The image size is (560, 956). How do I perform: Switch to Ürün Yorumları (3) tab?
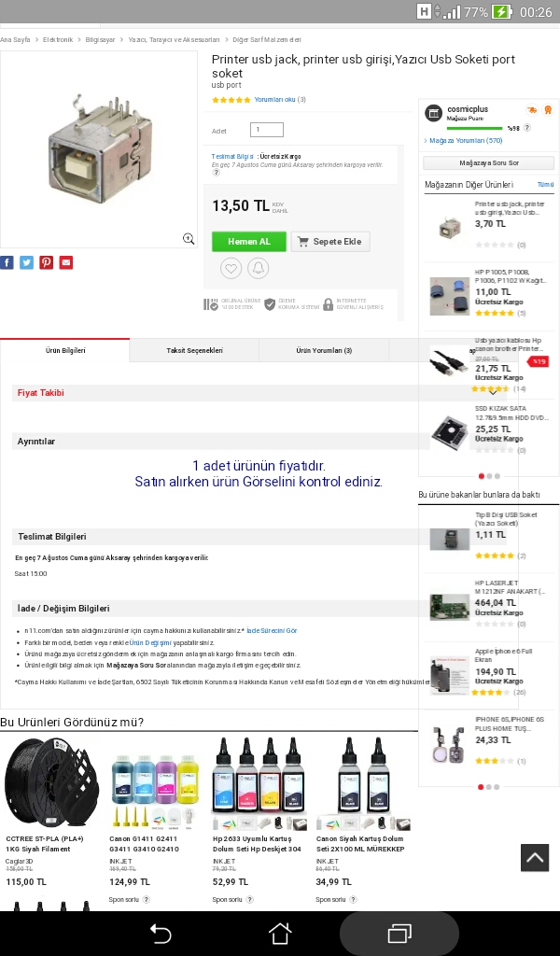tap(324, 351)
